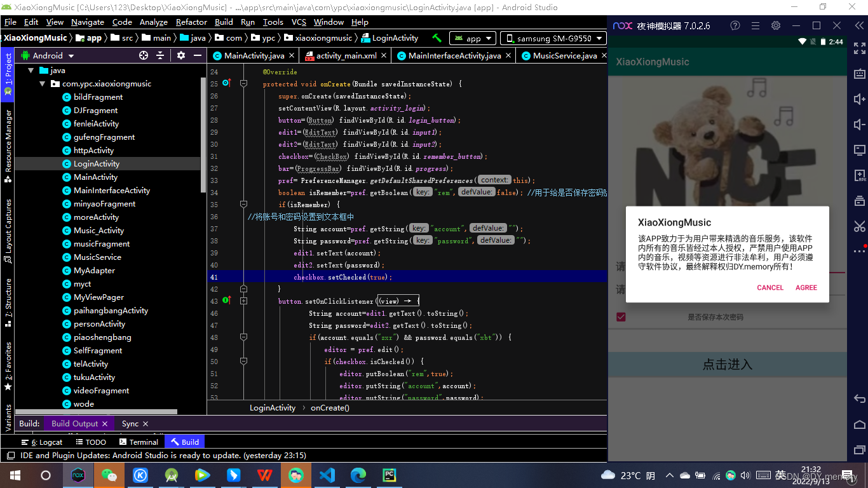Switch to MainActivity.java editor tab
This screenshot has width=868, height=488.
(254, 55)
